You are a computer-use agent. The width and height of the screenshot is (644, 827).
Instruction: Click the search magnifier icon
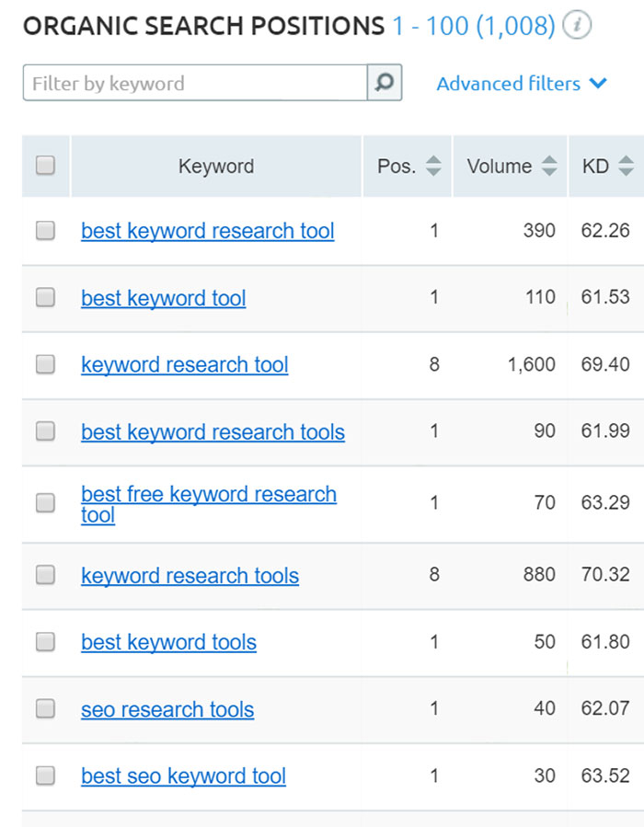(385, 83)
